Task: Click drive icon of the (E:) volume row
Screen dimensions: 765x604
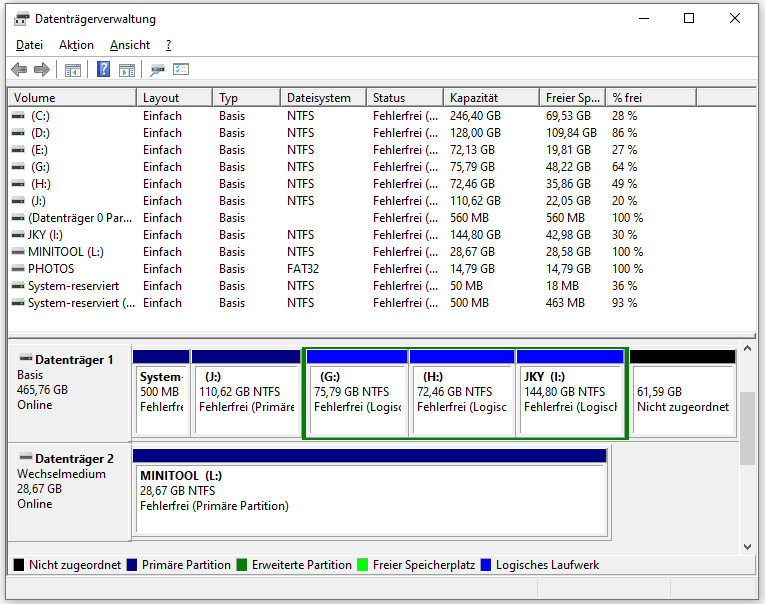Action: click(x=18, y=150)
